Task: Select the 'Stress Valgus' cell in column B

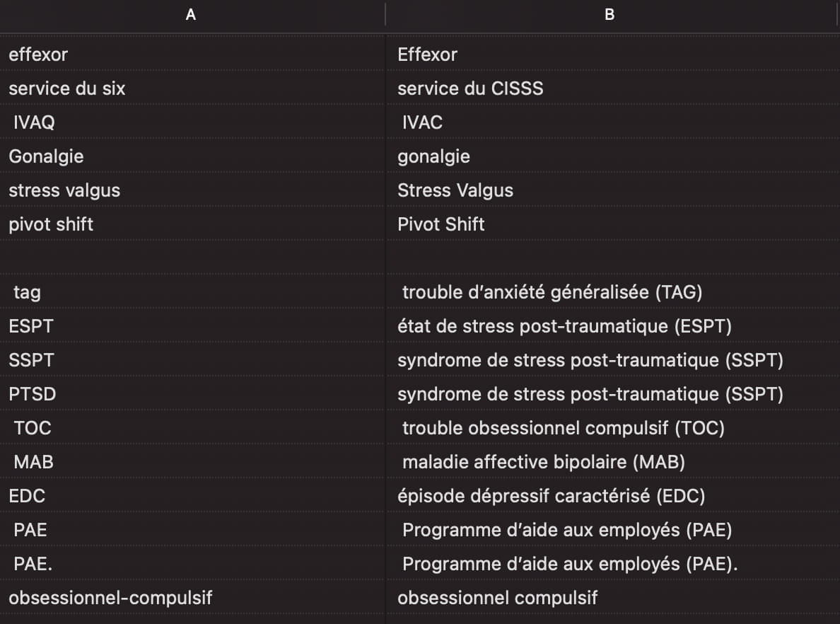Action: [x=455, y=190]
